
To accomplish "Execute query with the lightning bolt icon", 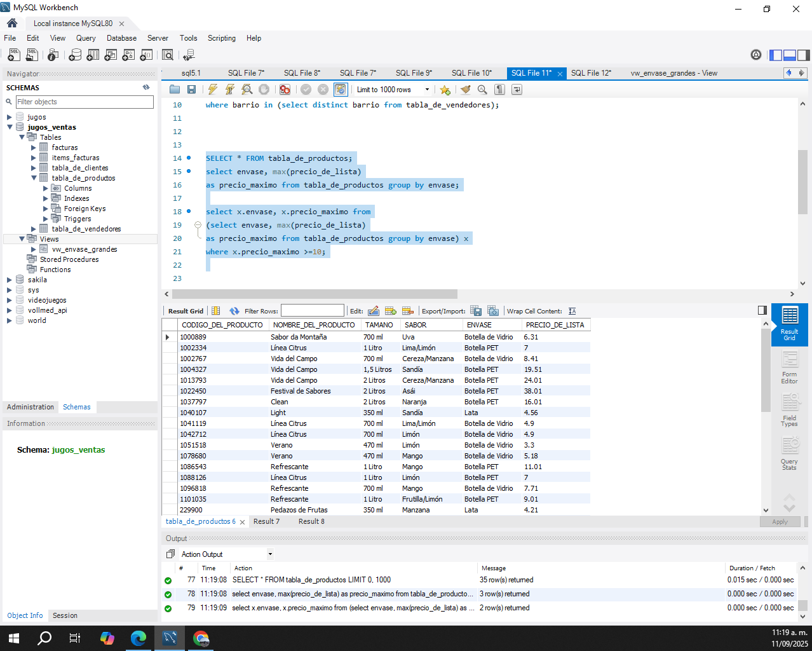I will pos(213,90).
